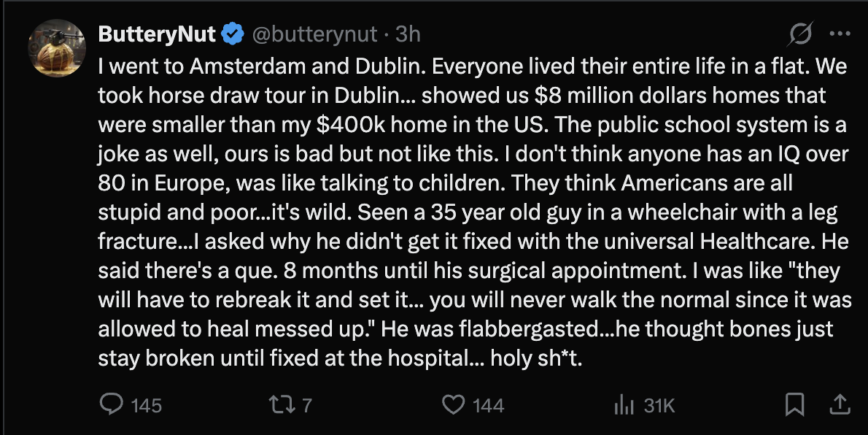Expand the three-dot More options menu
Screen dimensions: 868x435
point(840,34)
